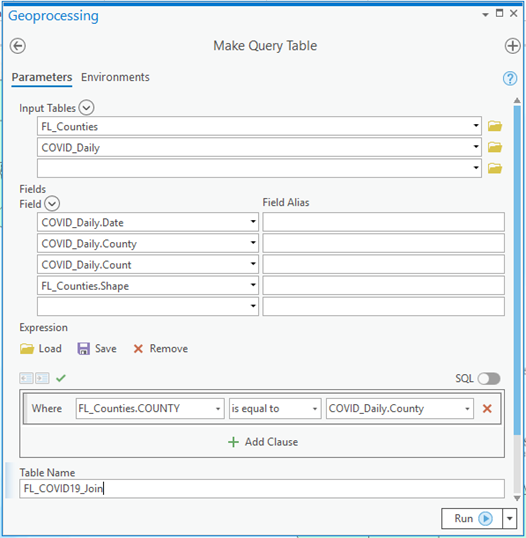The width and height of the screenshot is (526, 538).
Task: Click the Field Alias box for FL_Counties.Shape
Action: (x=384, y=285)
